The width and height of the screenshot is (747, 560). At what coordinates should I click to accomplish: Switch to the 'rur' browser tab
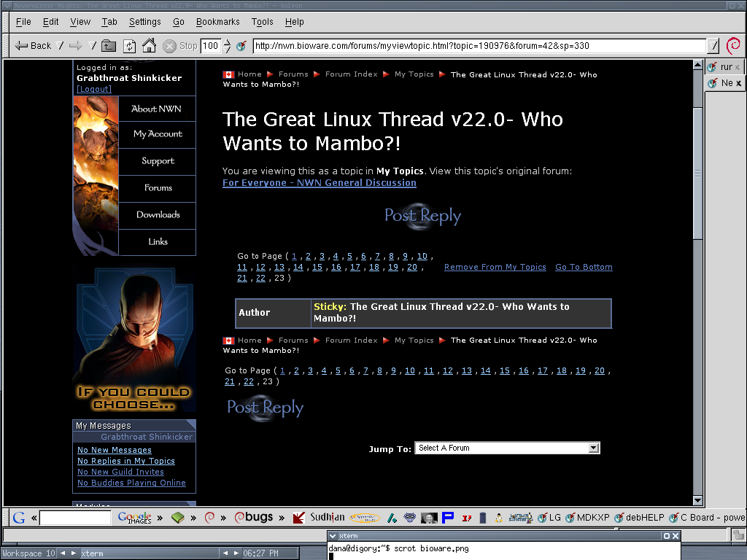(723, 67)
